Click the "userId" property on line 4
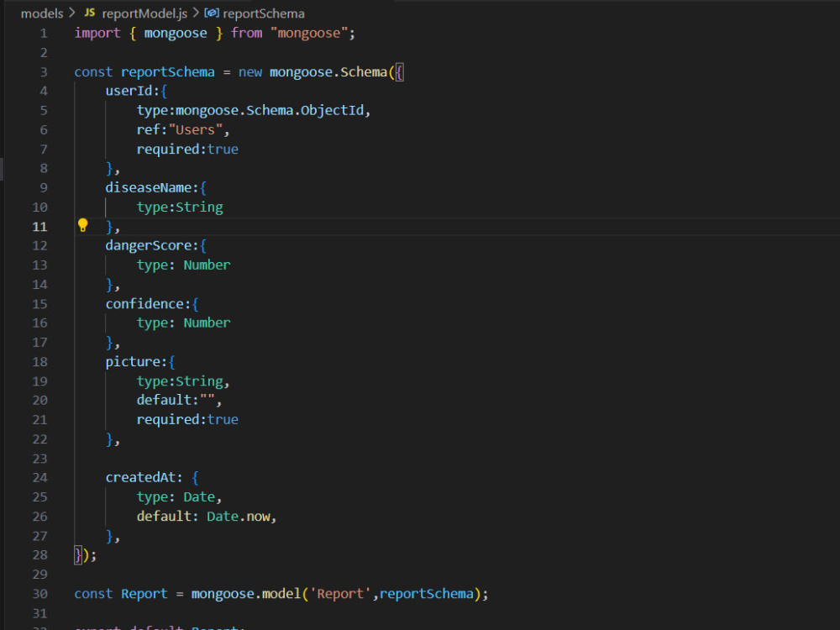Image resolution: width=840 pixels, height=630 pixels. pyautogui.click(x=129, y=91)
